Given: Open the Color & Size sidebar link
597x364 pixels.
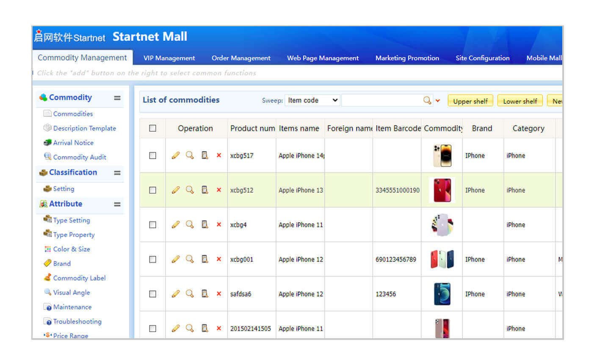Looking at the screenshot, I should 72,249.
